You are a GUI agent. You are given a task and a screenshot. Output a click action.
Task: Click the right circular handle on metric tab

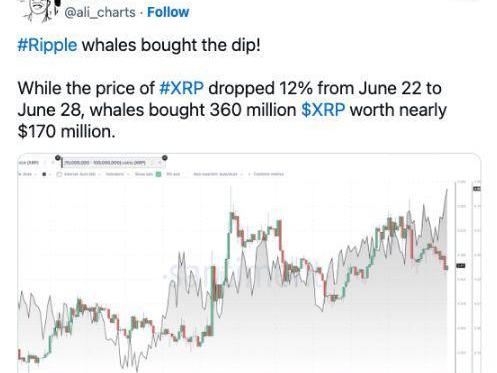click(165, 158)
